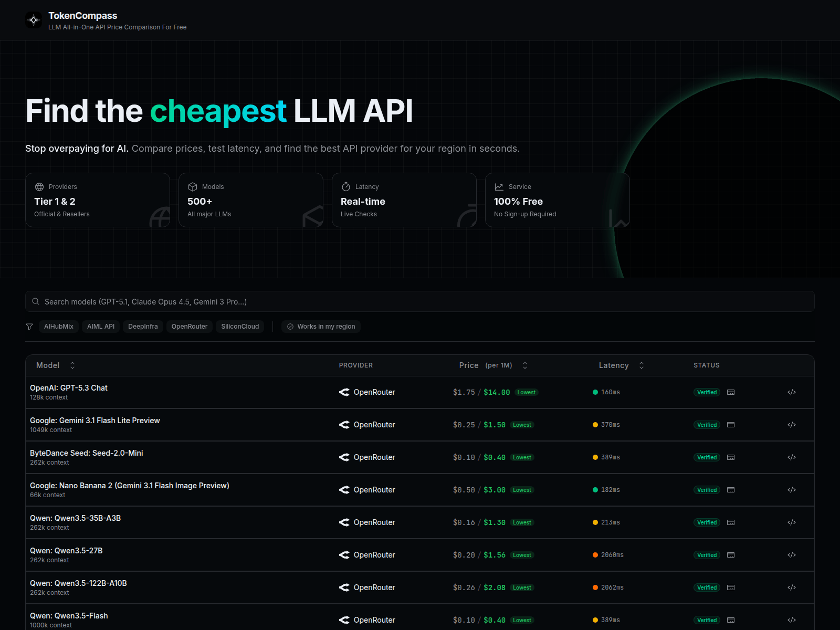Click inside the model search input field
The image size is (840, 630).
(210, 301)
